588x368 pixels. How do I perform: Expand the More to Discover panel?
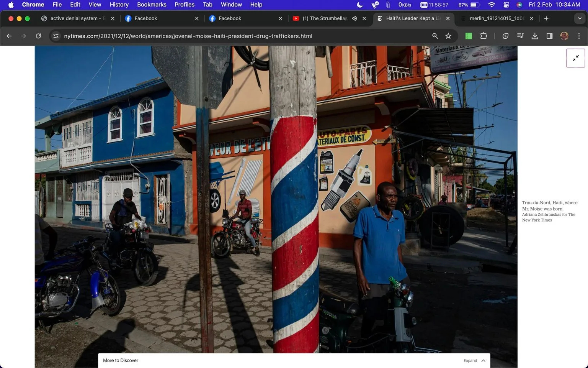click(x=474, y=361)
